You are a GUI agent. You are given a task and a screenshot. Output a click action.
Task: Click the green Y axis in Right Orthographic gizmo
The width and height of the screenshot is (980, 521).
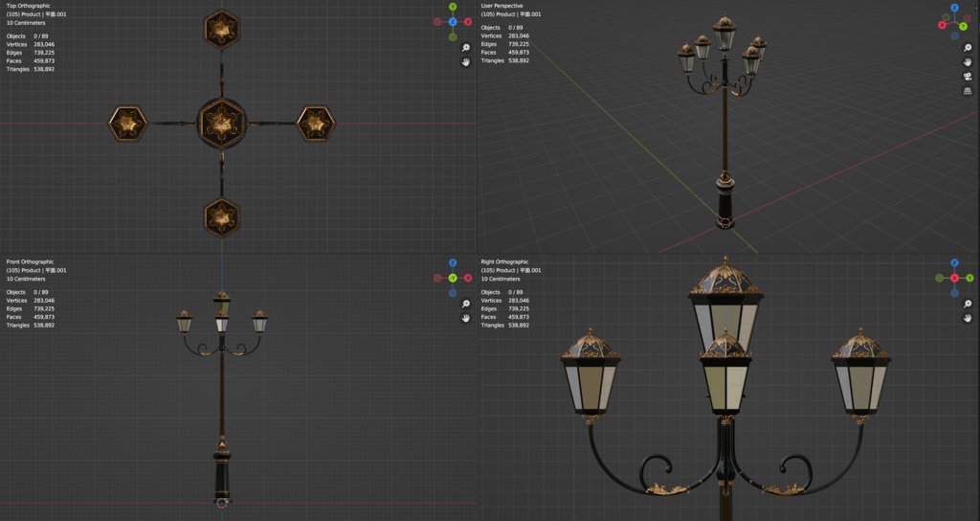tap(970, 278)
